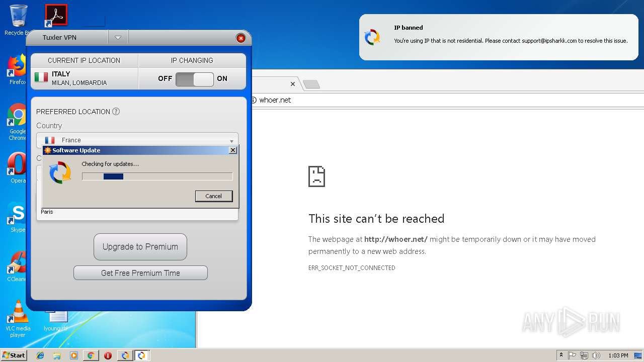Click the IP banned notification icon

[x=372, y=37]
